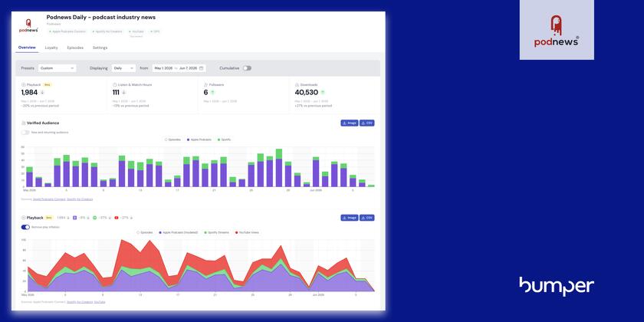Image resolution: width=644 pixels, height=322 pixels.
Task: Export Playback chart data as CSV
Action: [x=366, y=218]
